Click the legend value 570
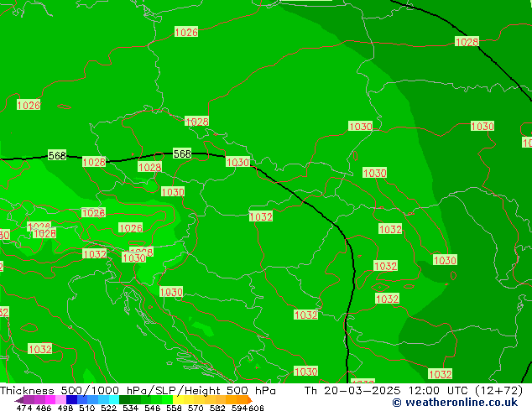This screenshot has width=532, height=411. (196, 408)
